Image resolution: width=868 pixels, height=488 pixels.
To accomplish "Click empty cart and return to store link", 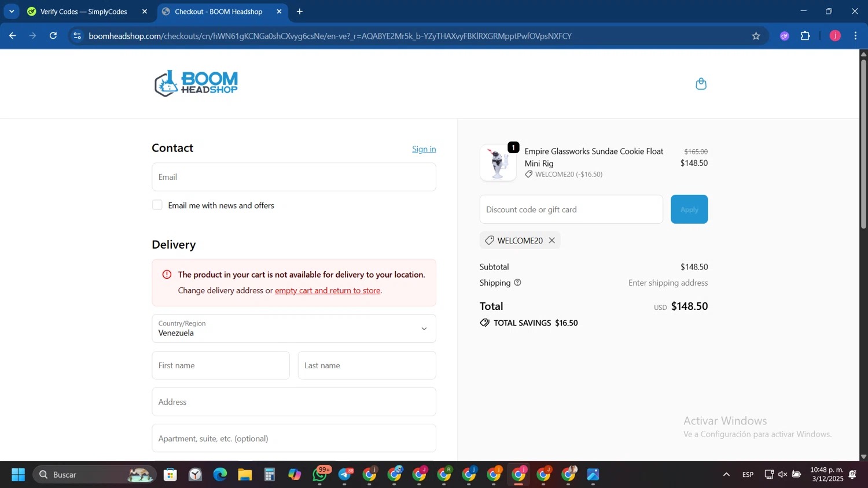I will 328,290.
